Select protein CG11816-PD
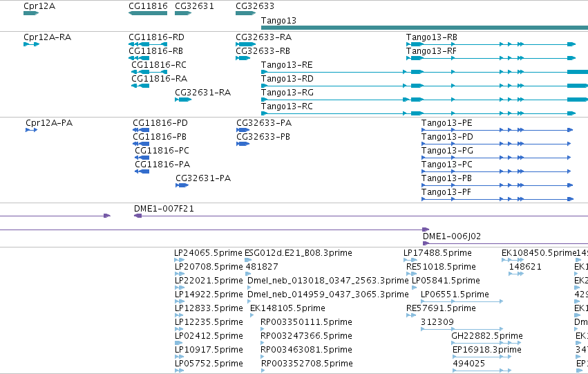 (x=160, y=123)
